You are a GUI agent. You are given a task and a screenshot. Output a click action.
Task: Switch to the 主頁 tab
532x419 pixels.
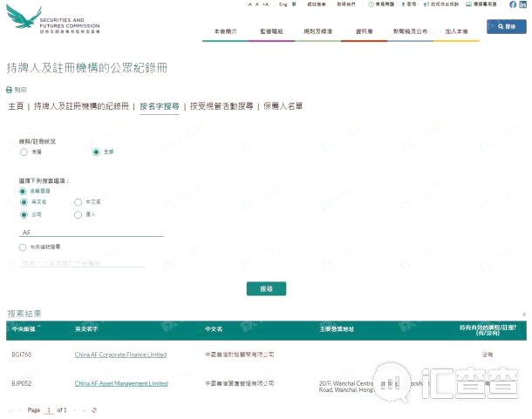pyautogui.click(x=16, y=106)
